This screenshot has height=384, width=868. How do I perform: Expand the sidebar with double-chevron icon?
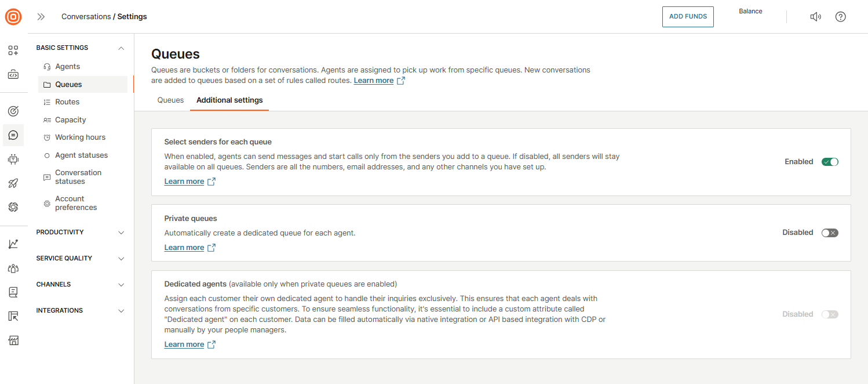click(41, 17)
